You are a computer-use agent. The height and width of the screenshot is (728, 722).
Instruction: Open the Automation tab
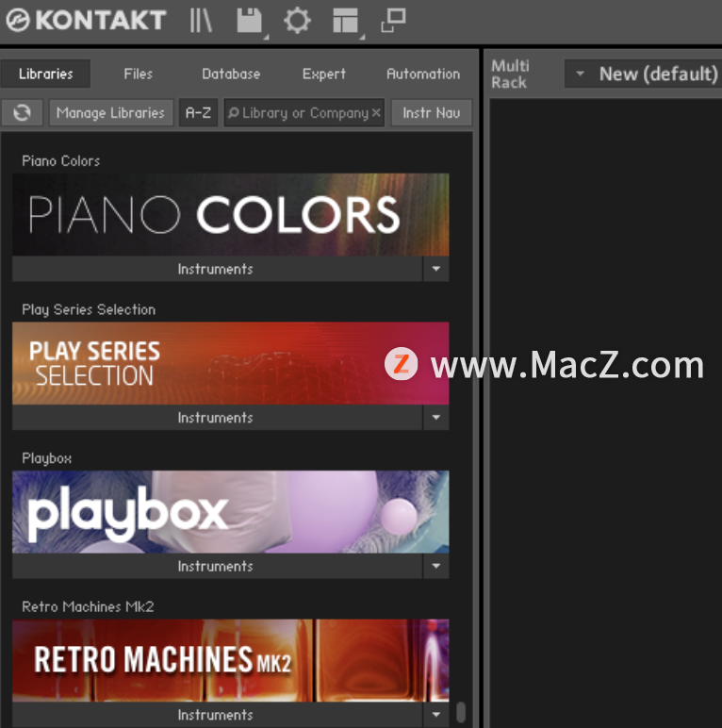[423, 74]
